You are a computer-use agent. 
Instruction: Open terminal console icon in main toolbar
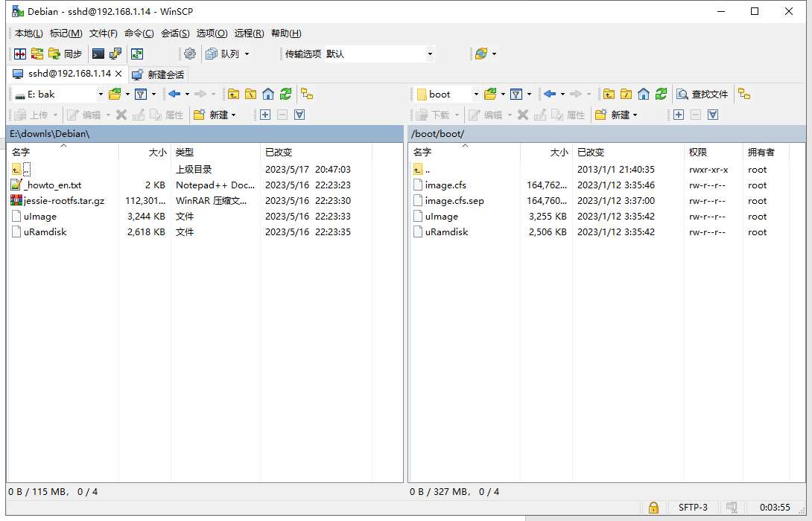pos(98,54)
